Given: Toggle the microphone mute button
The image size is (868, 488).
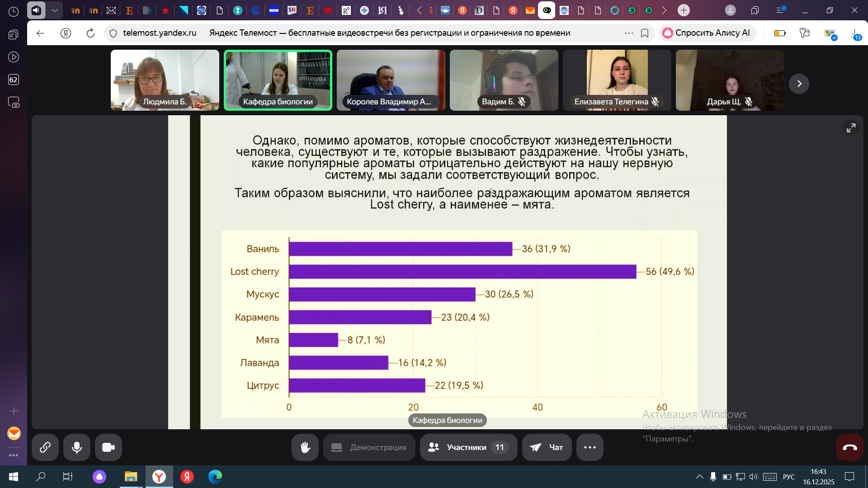Looking at the screenshot, I should pos(77,447).
